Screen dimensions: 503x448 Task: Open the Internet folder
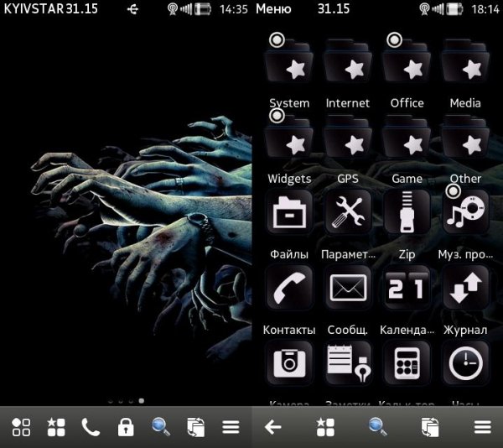point(348,61)
